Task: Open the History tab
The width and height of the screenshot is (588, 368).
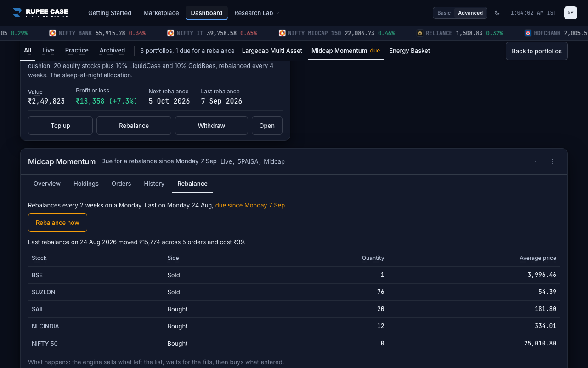Action: point(154,184)
